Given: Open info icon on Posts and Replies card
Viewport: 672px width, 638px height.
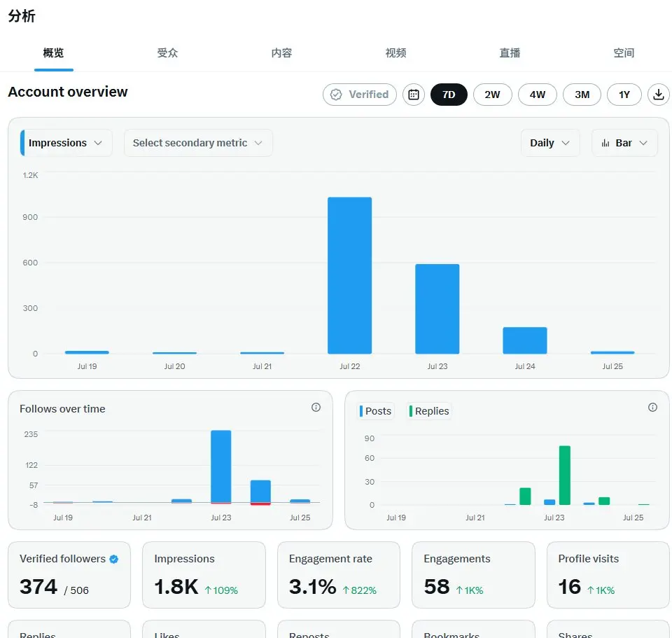Looking at the screenshot, I should pyautogui.click(x=652, y=408).
